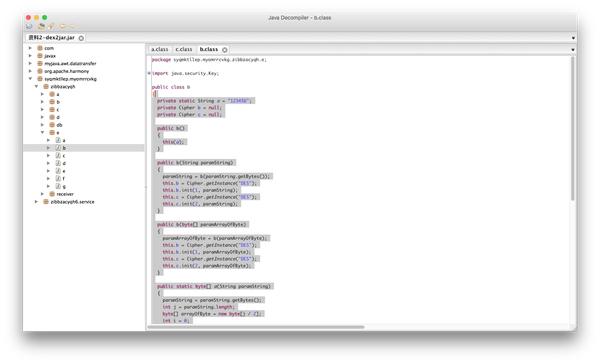The image size is (600, 364).
Task: Click the class file icon beside f
Action: 58,178
